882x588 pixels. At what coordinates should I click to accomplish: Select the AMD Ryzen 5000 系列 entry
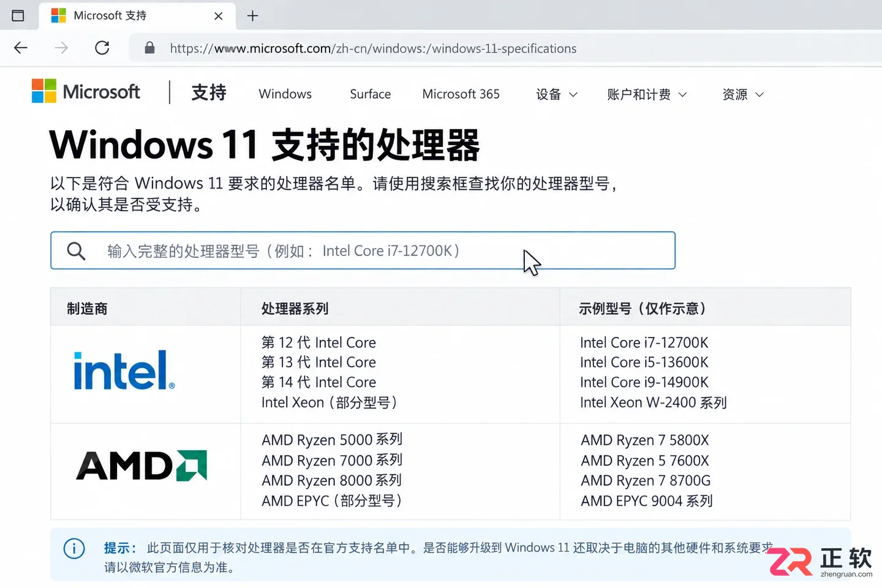332,440
